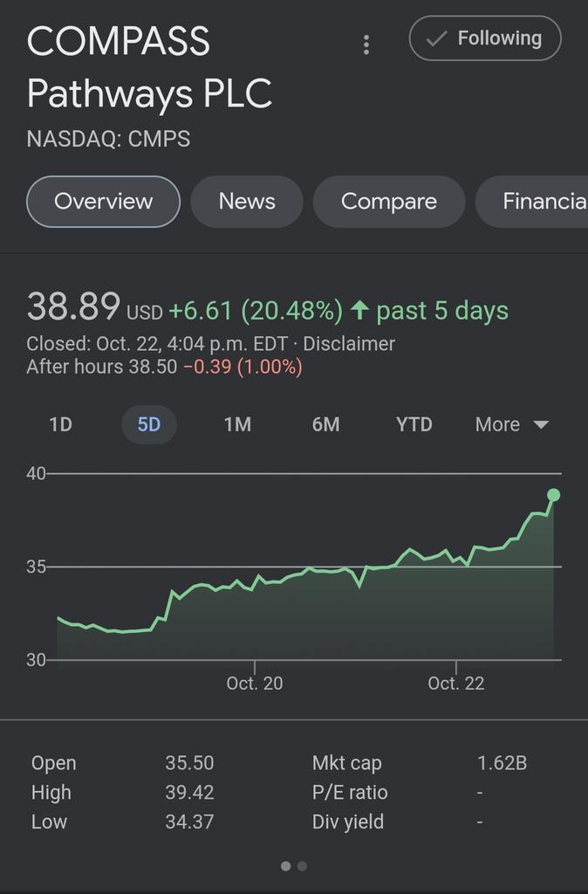Click the green endpoint dot on chart
588x894 pixels.
pos(553,495)
